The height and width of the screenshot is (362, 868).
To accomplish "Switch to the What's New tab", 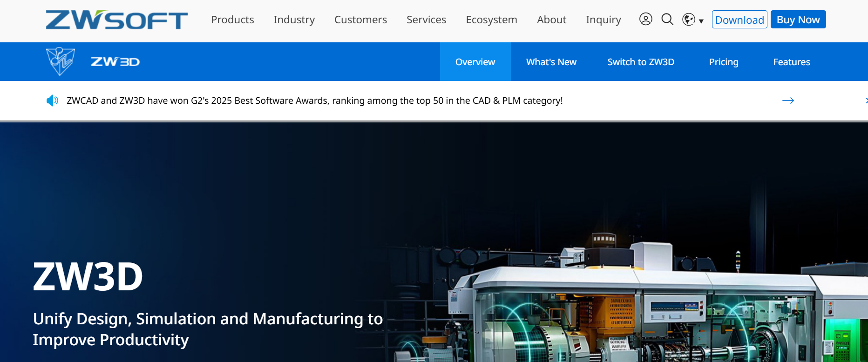I will pos(551,62).
